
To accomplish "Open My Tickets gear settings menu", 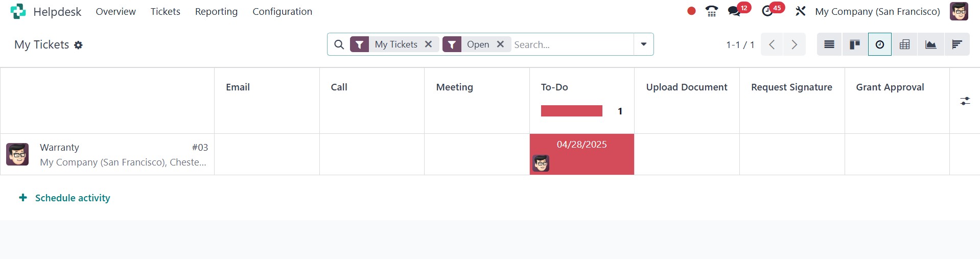I will point(78,45).
